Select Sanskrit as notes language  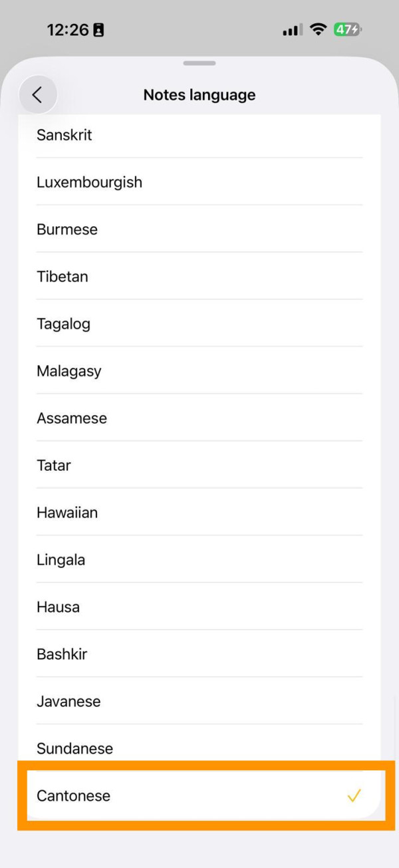[x=199, y=135]
